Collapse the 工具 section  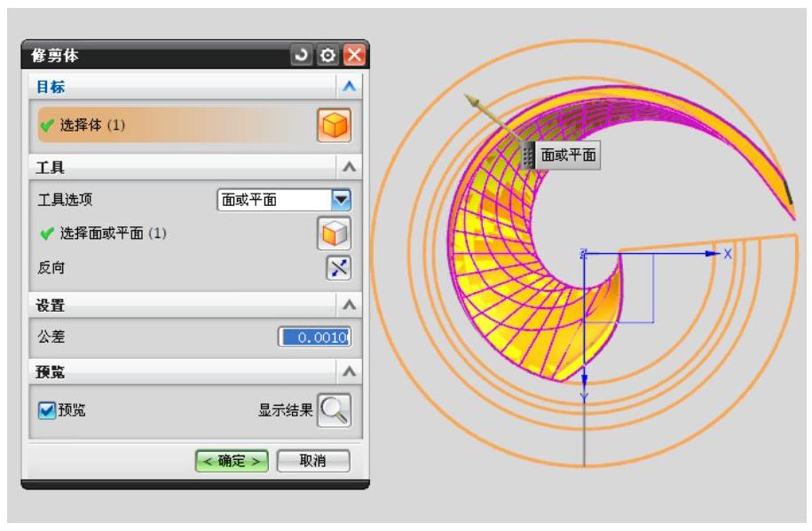350,167
